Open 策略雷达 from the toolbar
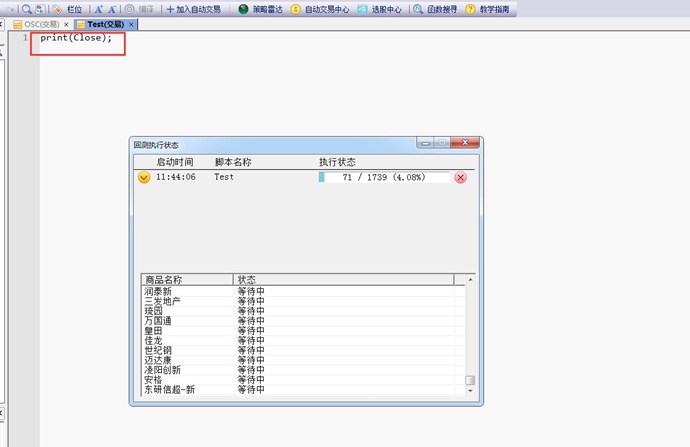Viewport: 690px width, 447px height. tap(260, 8)
